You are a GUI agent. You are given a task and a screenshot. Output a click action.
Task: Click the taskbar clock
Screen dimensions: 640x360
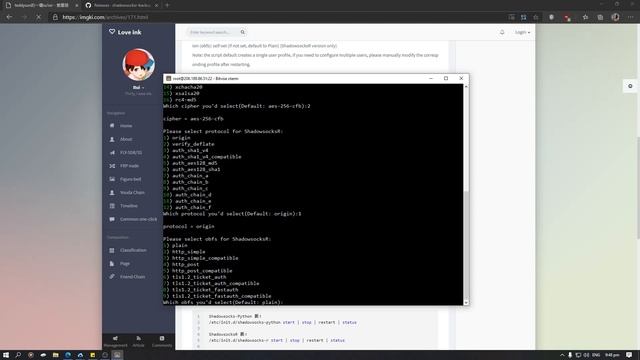click(612, 355)
